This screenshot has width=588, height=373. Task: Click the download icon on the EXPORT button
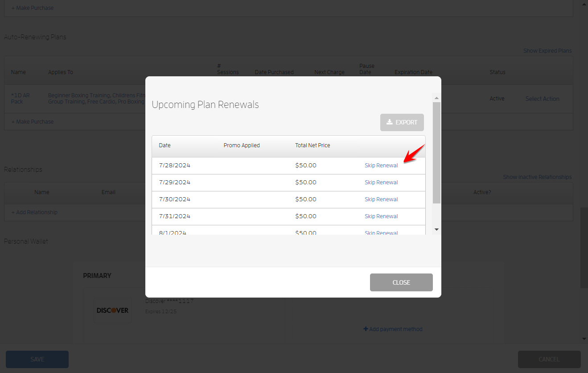(389, 122)
